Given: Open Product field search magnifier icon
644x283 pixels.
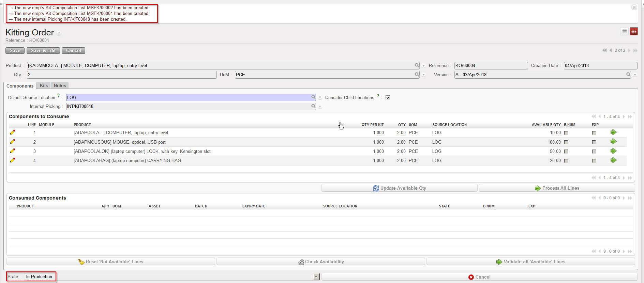Looking at the screenshot, I should tap(417, 65).
